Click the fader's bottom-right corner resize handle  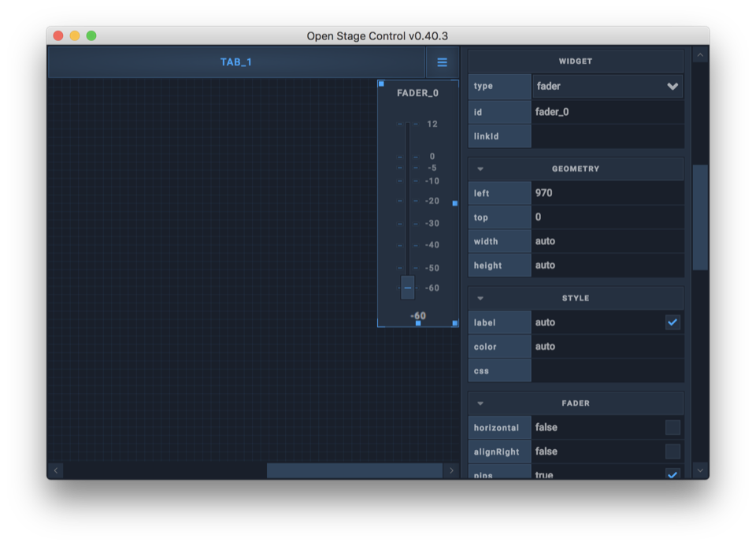(455, 323)
